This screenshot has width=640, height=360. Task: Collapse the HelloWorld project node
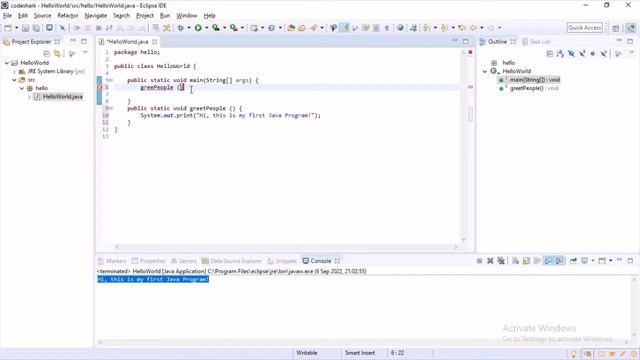pos(7,63)
